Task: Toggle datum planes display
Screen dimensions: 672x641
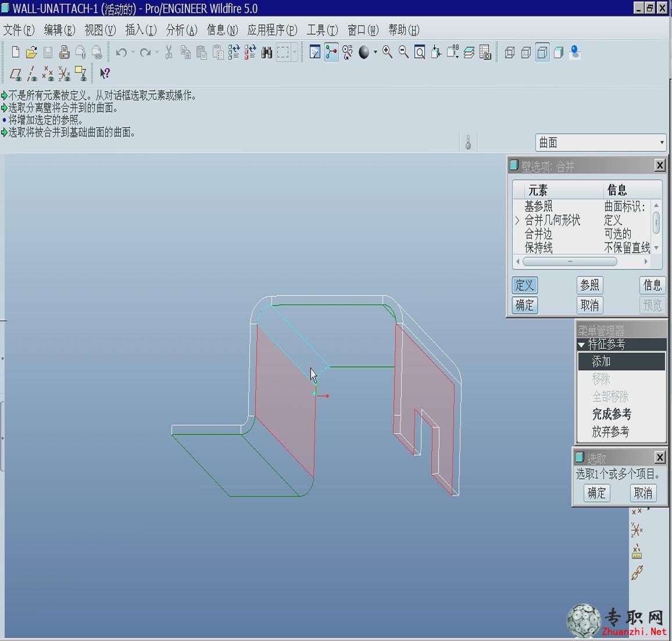Action: pyautogui.click(x=16, y=74)
